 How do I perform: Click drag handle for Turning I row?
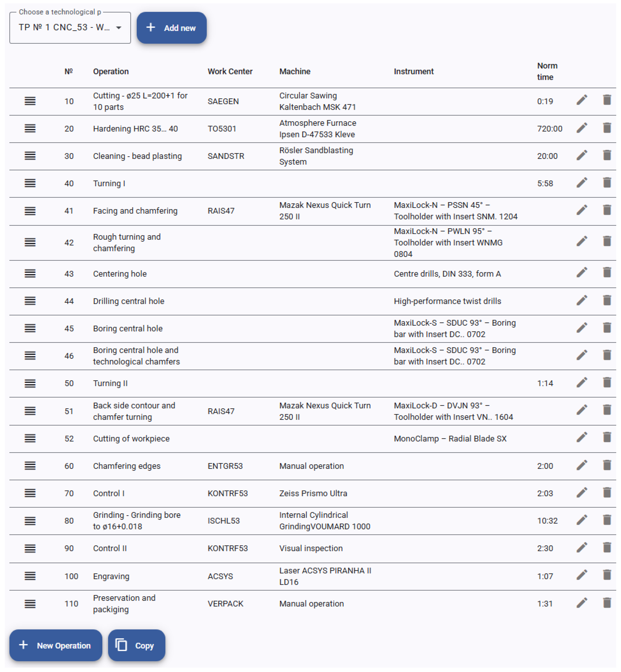click(30, 183)
